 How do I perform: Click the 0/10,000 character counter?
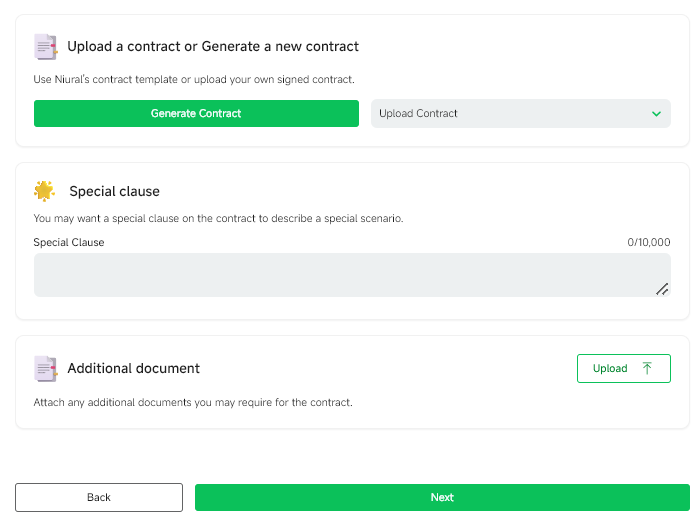[649, 242]
